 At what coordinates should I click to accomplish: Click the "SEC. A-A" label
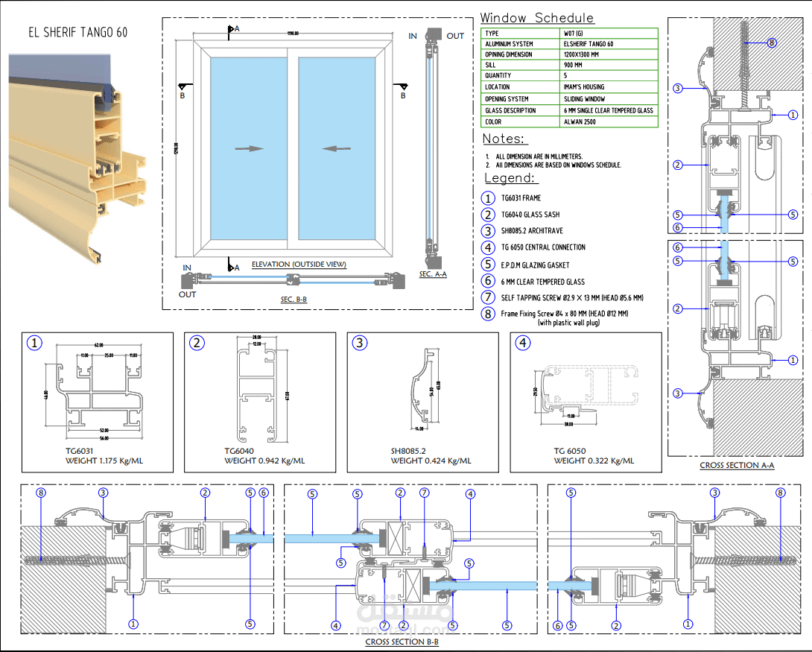coord(433,274)
